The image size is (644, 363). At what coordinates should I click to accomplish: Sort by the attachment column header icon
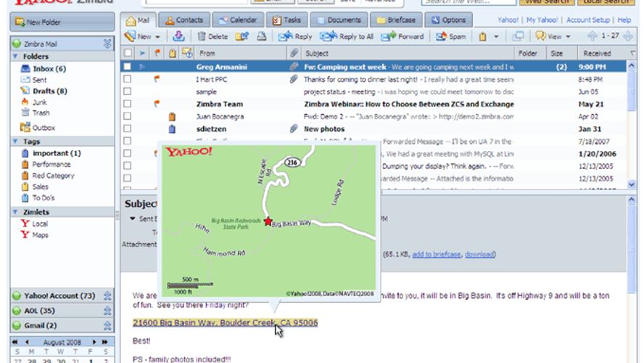point(293,53)
